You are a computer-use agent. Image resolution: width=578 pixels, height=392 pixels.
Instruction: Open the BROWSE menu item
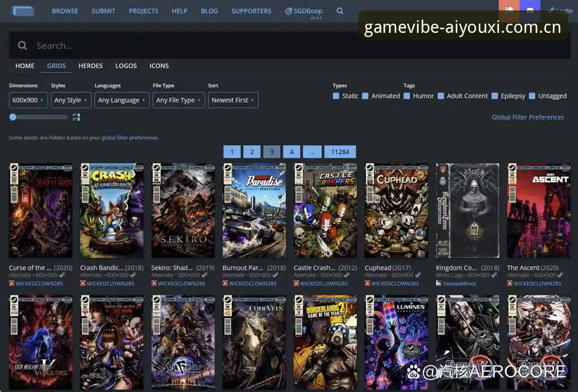pos(65,11)
